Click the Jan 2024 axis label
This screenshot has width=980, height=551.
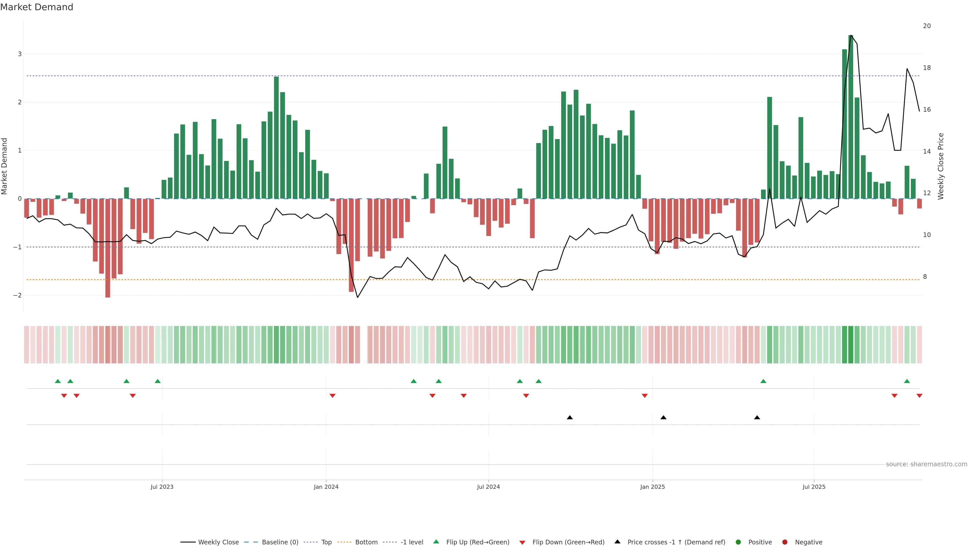click(326, 487)
